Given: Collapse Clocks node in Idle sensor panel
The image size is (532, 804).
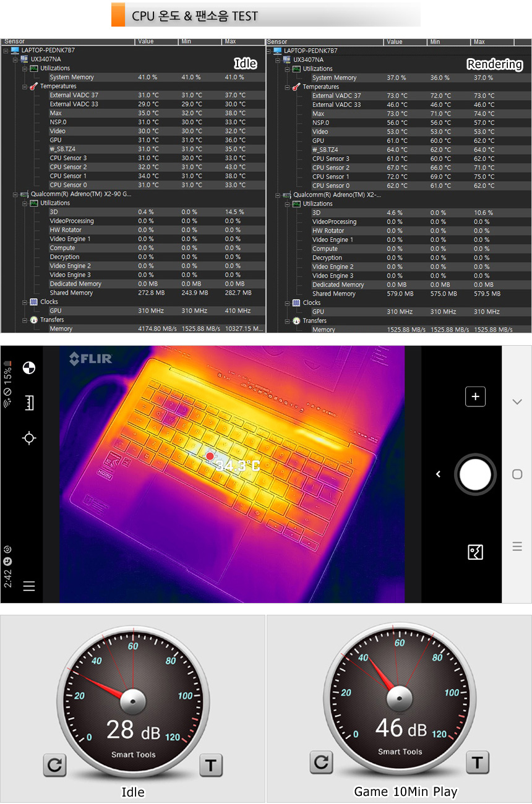Looking at the screenshot, I should (25, 302).
